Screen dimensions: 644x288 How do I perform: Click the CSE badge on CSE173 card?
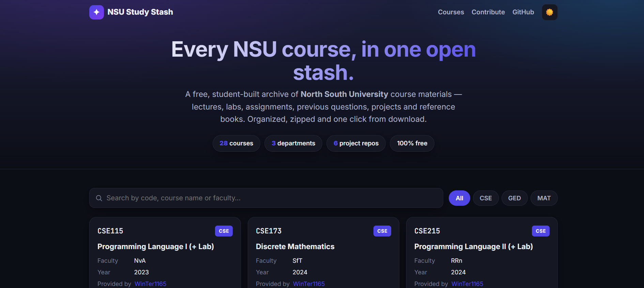coord(382,231)
